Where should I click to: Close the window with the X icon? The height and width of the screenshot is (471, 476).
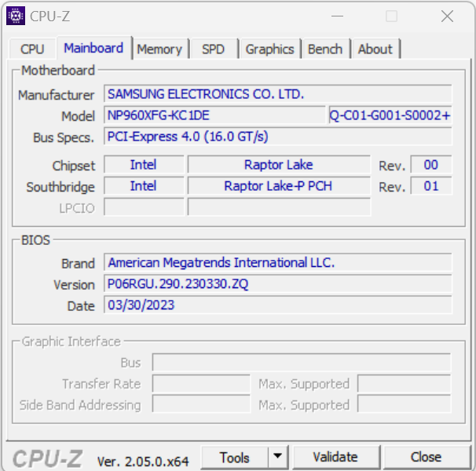click(447, 16)
